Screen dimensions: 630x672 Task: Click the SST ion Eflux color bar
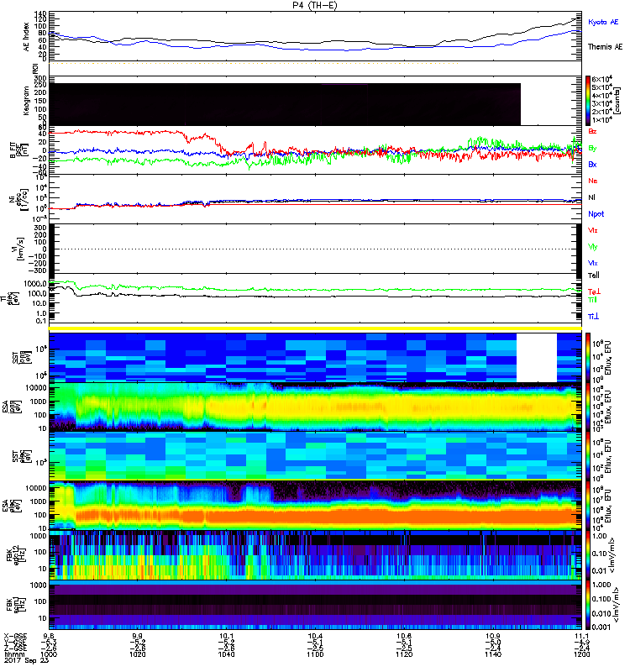pyautogui.click(x=588, y=357)
